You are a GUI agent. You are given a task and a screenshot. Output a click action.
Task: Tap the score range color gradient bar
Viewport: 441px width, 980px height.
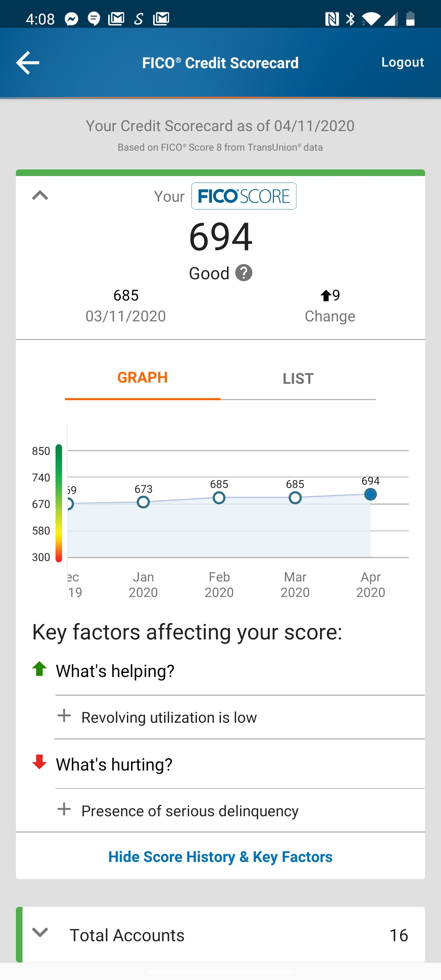tap(59, 503)
